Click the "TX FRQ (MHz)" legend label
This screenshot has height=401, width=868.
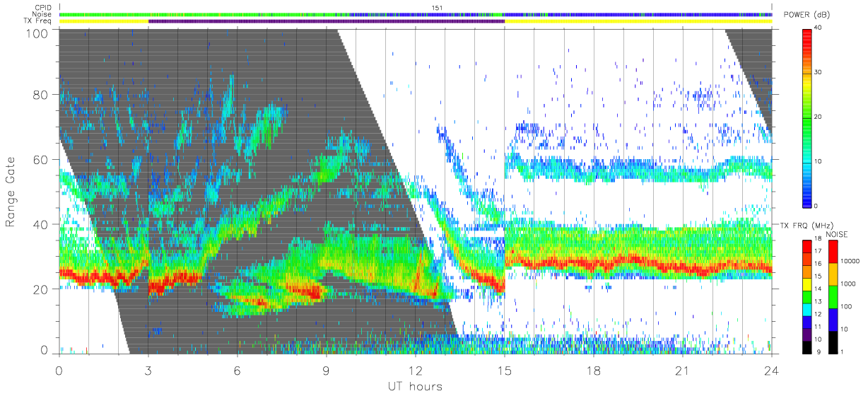805,225
